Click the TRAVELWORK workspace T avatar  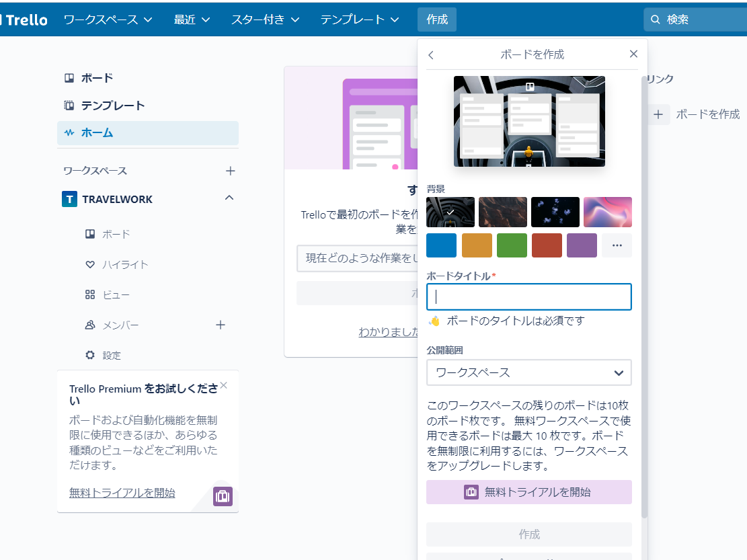coord(69,199)
